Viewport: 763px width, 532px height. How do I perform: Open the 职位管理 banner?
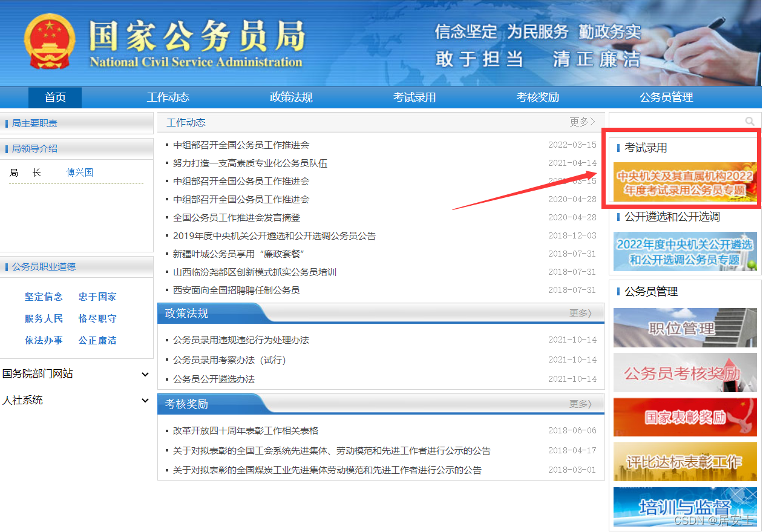685,327
